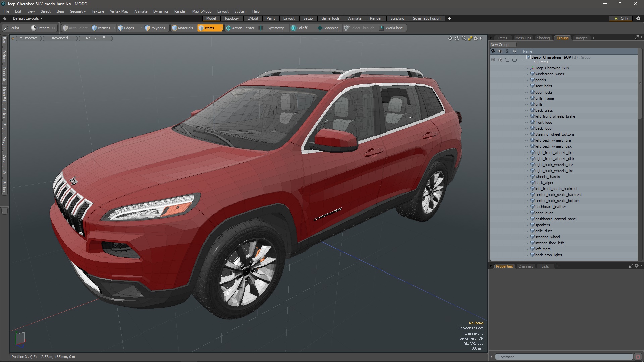
Task: Maximize viewport with the orange arrow icon
Action: click(470, 38)
